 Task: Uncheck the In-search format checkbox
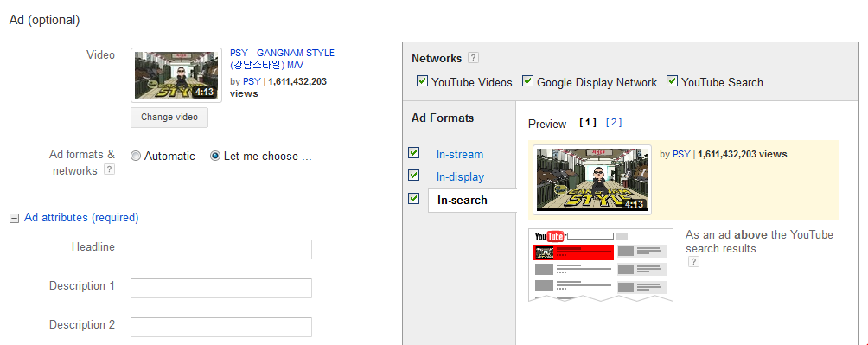[x=413, y=198]
